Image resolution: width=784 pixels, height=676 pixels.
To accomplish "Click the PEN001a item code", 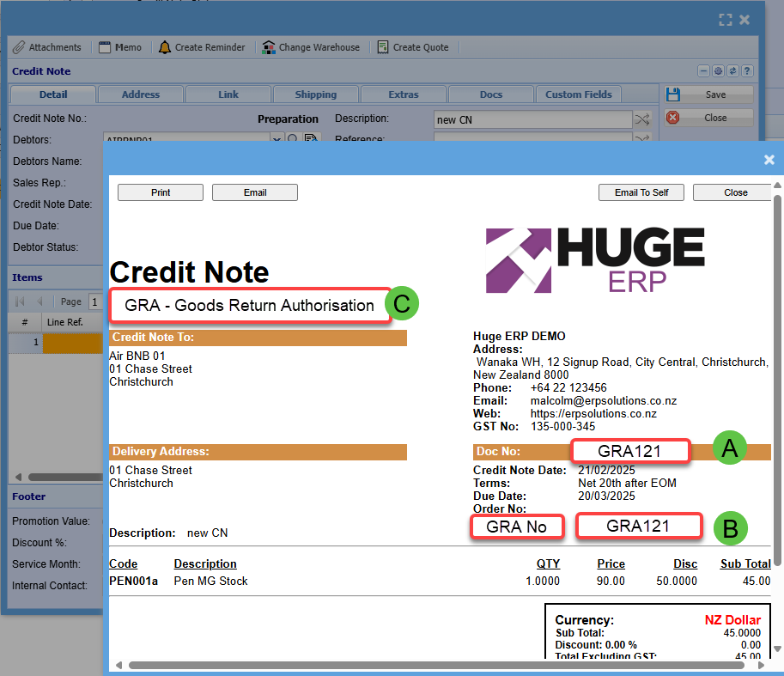I will (x=133, y=581).
